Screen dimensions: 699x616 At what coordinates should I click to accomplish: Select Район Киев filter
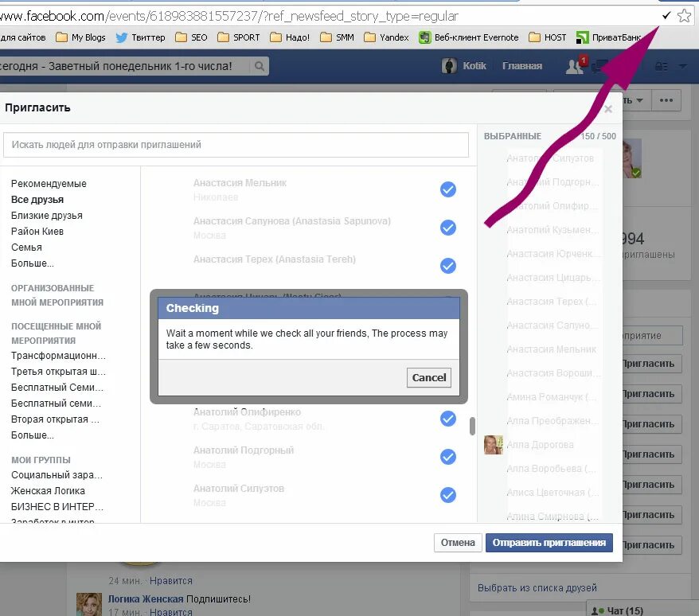point(37,232)
